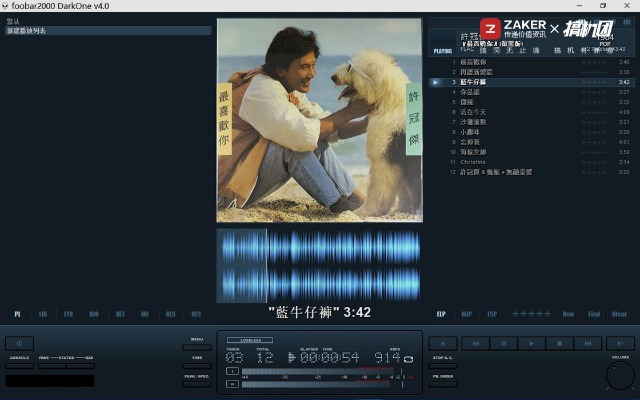Click the Clear button

pos(619,314)
